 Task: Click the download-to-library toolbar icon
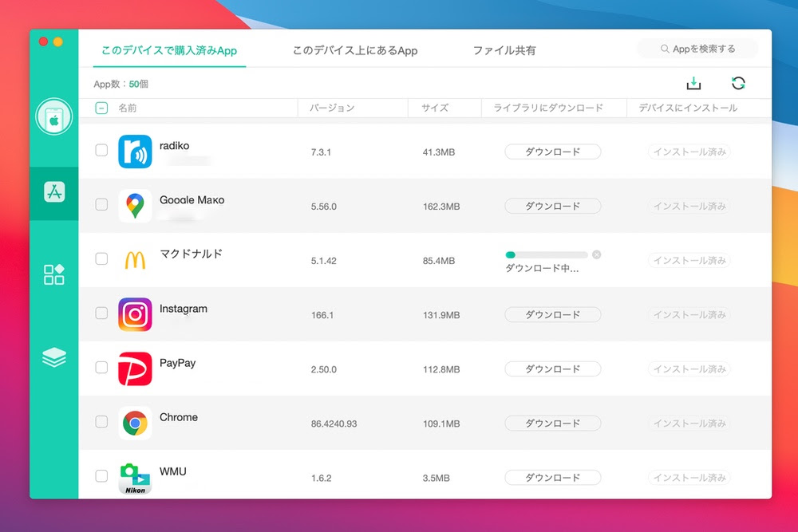pyautogui.click(x=693, y=84)
